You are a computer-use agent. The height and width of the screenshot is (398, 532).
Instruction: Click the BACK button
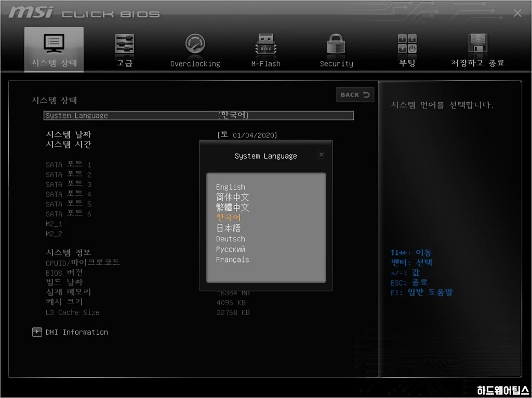(x=355, y=94)
